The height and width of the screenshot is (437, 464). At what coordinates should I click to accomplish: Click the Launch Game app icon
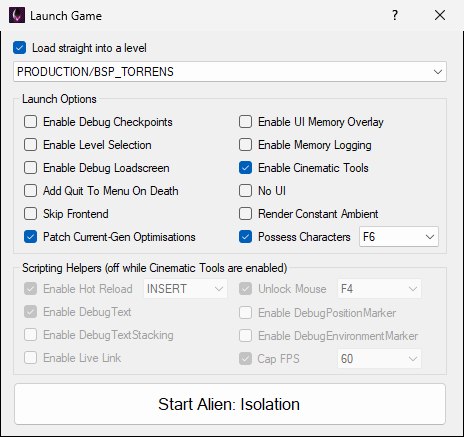17,15
